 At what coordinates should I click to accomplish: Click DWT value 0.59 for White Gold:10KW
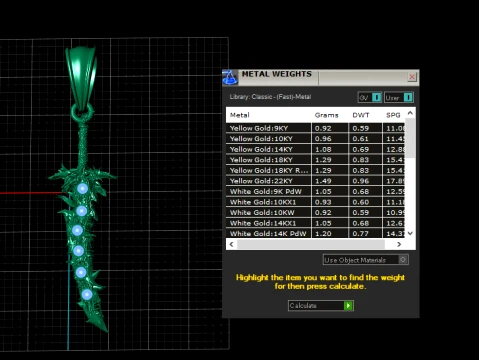361,213
